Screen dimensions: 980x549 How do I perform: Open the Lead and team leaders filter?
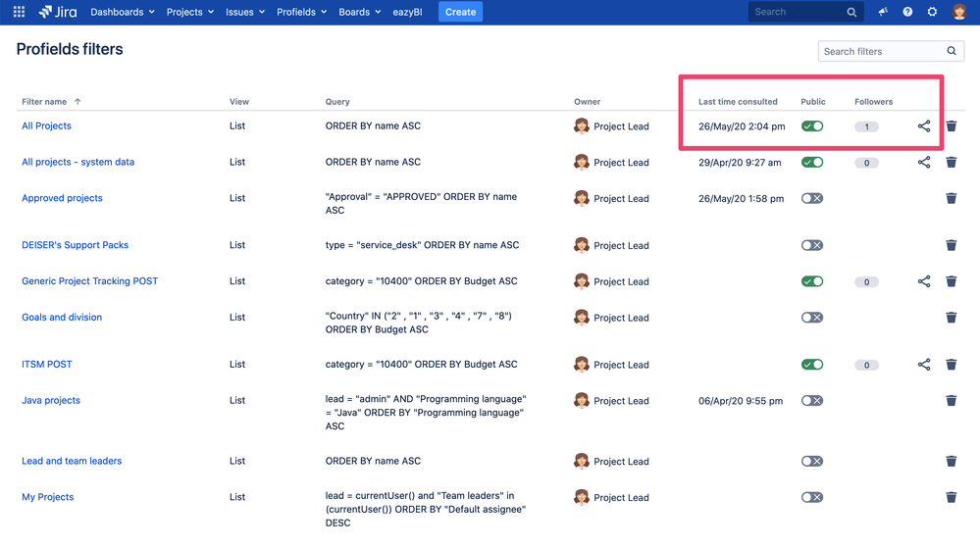(x=72, y=461)
